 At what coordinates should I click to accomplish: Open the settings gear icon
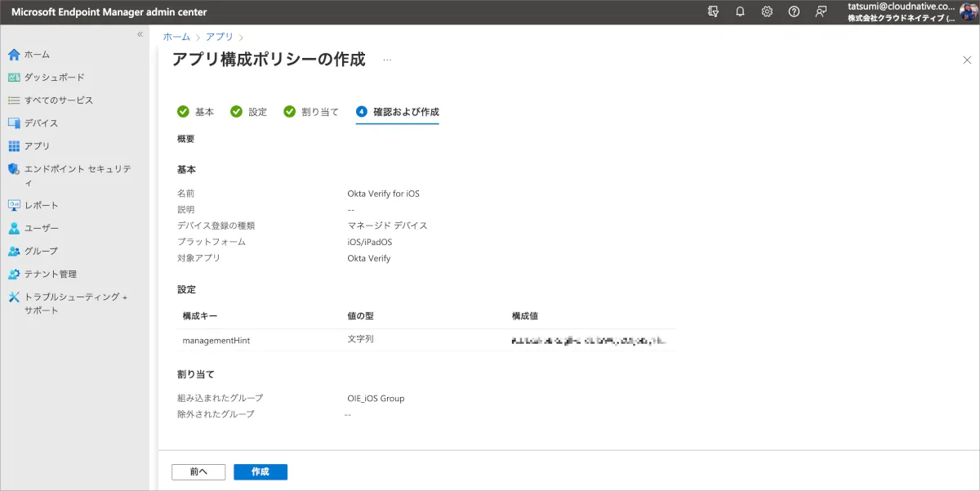(767, 11)
